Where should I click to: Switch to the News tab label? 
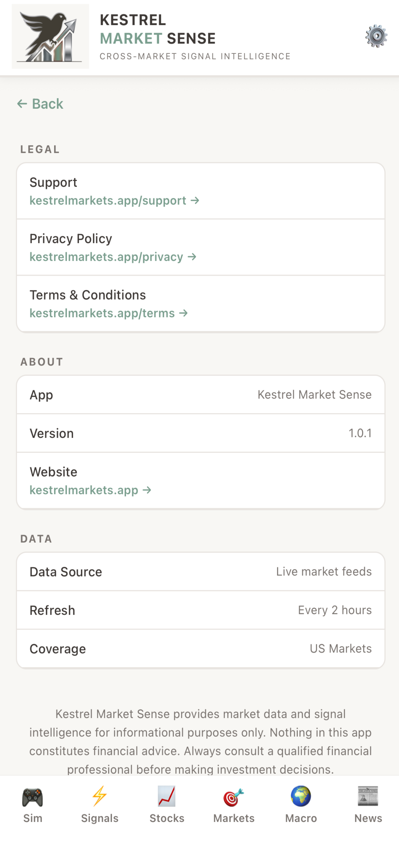368,818
